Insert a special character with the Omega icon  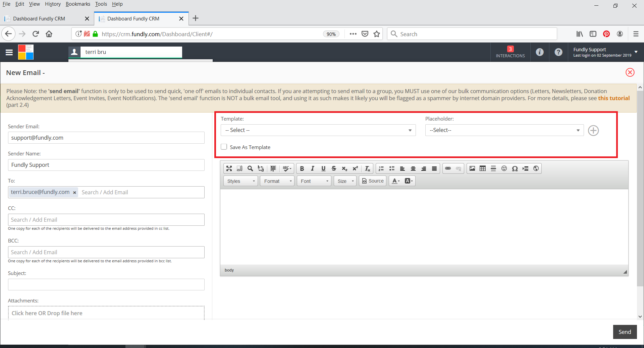515,168
